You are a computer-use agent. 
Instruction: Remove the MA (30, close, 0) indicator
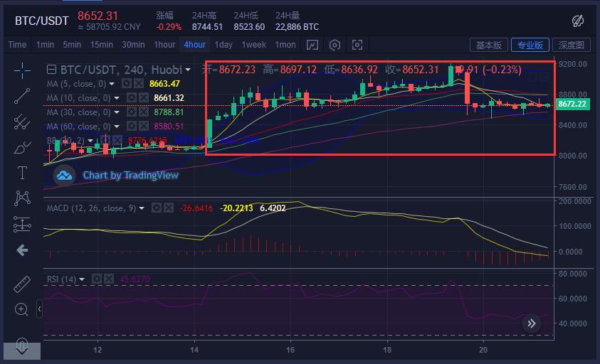pyautogui.click(x=144, y=112)
